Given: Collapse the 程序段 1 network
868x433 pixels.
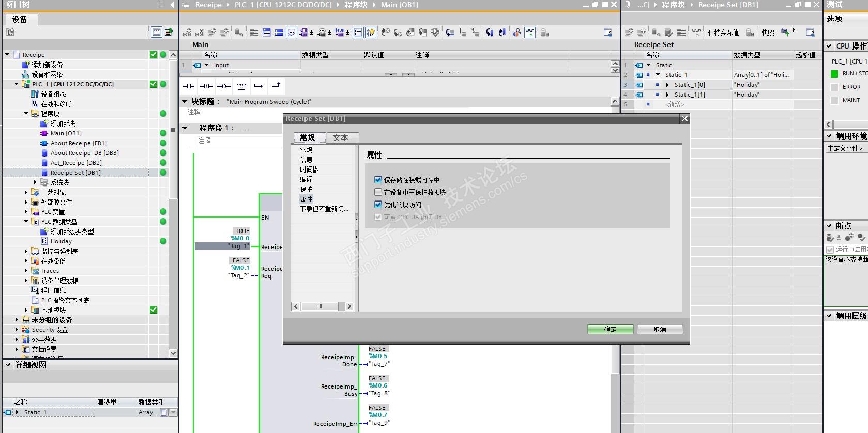Looking at the screenshot, I should tap(185, 128).
